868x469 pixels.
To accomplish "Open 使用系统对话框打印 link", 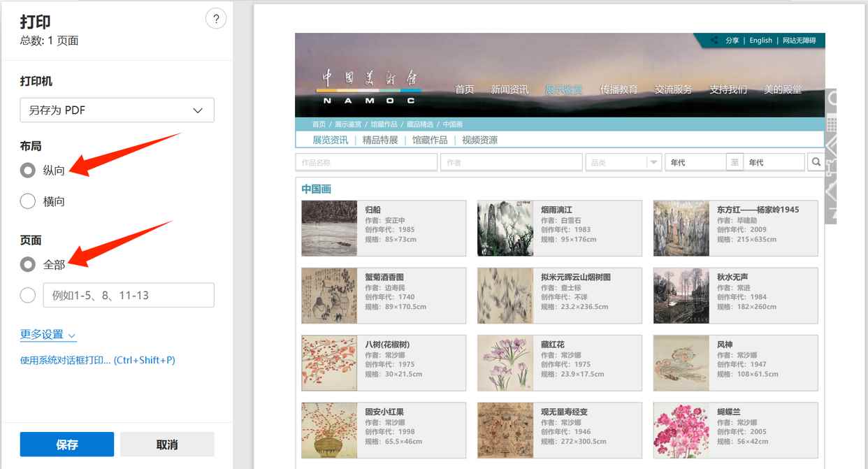I will pos(97,361).
